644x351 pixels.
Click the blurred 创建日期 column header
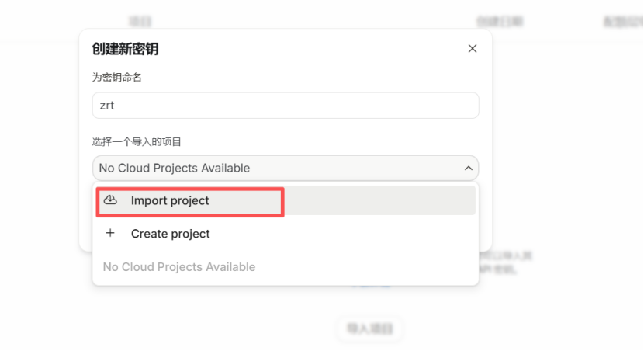coord(501,21)
